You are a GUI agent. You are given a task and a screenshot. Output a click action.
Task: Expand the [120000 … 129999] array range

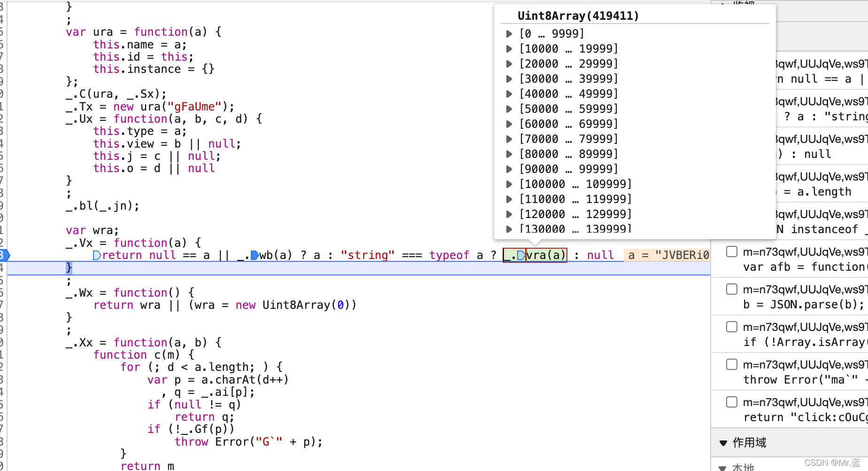(509, 214)
